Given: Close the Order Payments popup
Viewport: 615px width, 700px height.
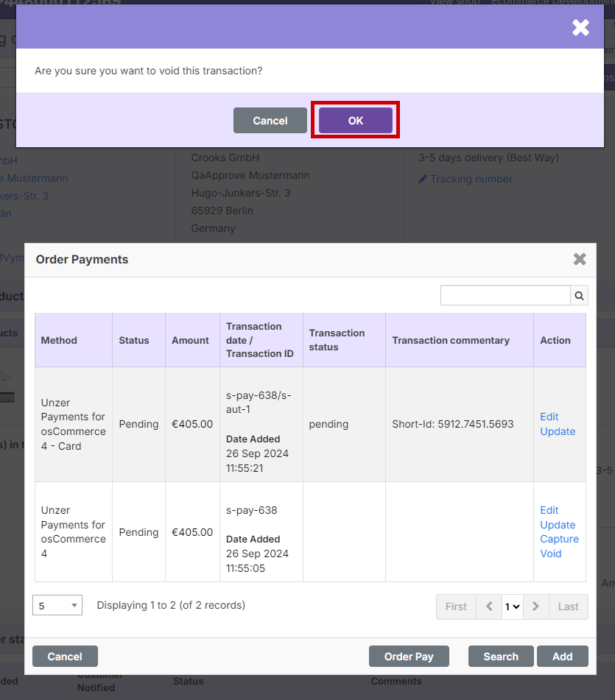Looking at the screenshot, I should pos(580,259).
